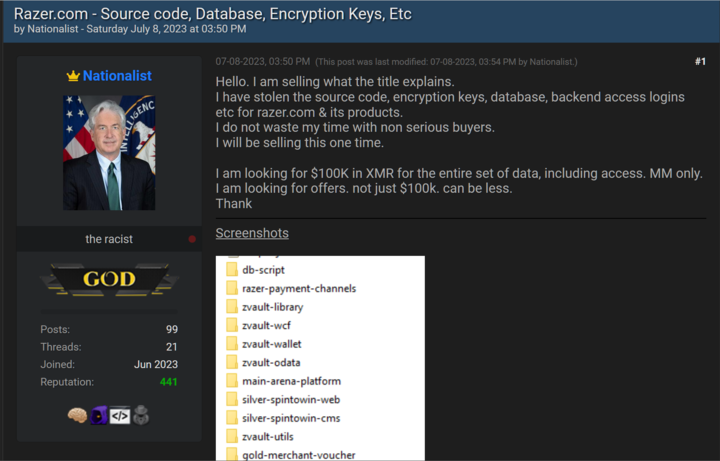Image resolution: width=720 pixels, height=461 pixels.
Task: Click the main-arena-platform folder icon
Action: (x=232, y=381)
